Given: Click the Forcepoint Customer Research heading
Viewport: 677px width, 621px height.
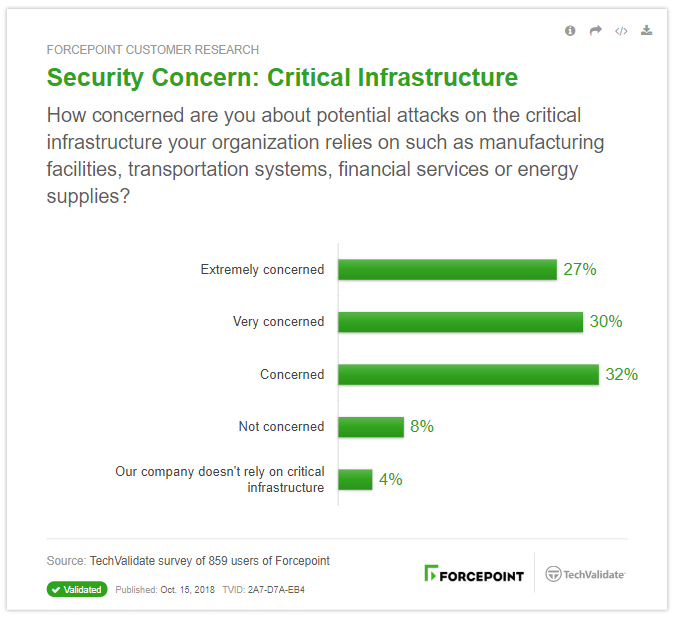Looking at the screenshot, I should [x=153, y=50].
